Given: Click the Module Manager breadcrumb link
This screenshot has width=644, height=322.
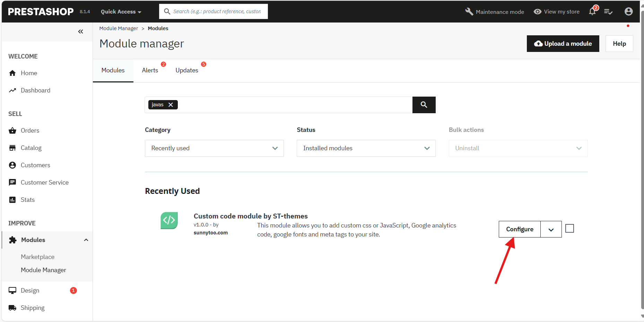Looking at the screenshot, I should coord(119,28).
